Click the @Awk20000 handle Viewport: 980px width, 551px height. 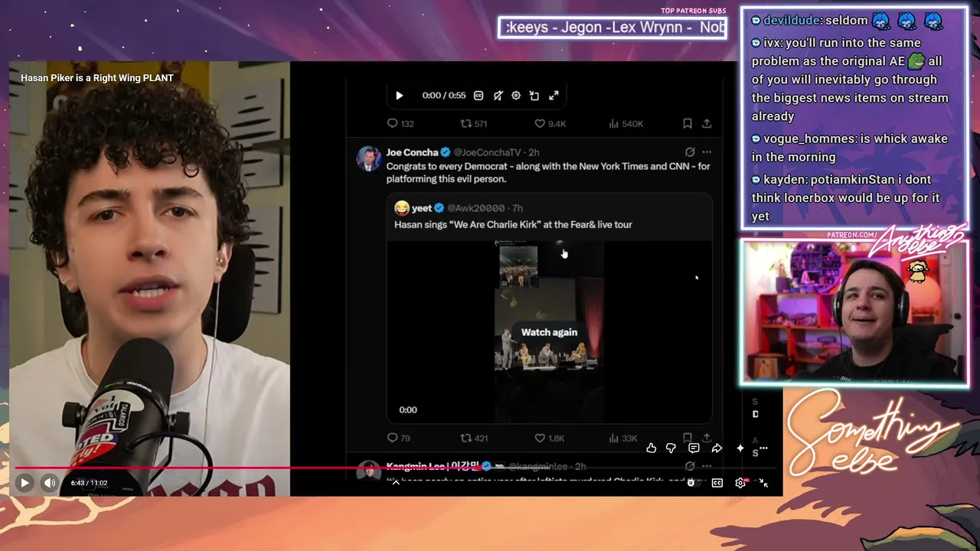(x=476, y=208)
